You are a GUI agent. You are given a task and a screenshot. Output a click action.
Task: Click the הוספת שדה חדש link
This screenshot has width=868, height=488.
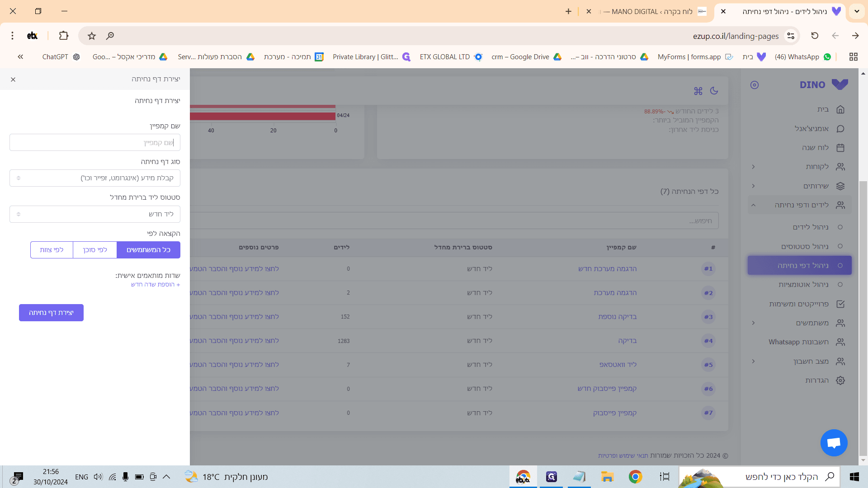click(156, 285)
